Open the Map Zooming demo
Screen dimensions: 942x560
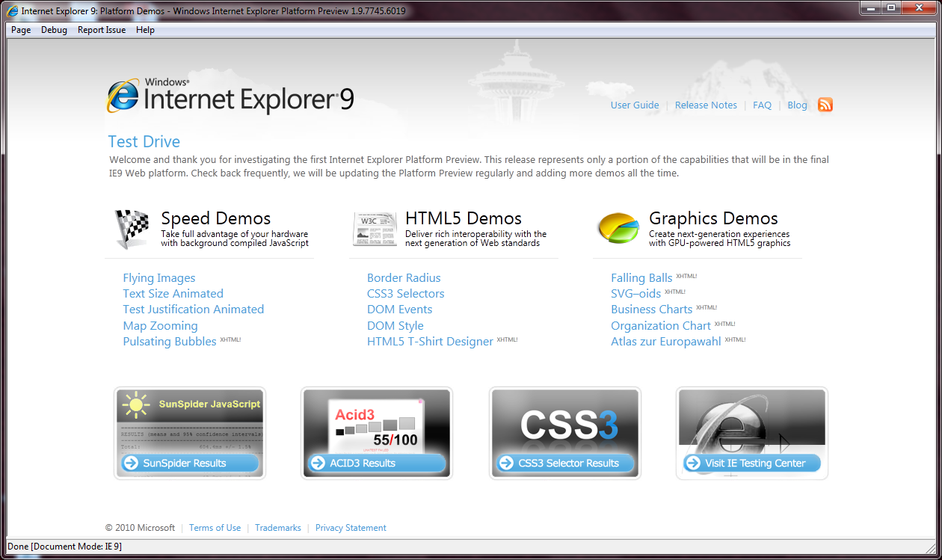161,326
